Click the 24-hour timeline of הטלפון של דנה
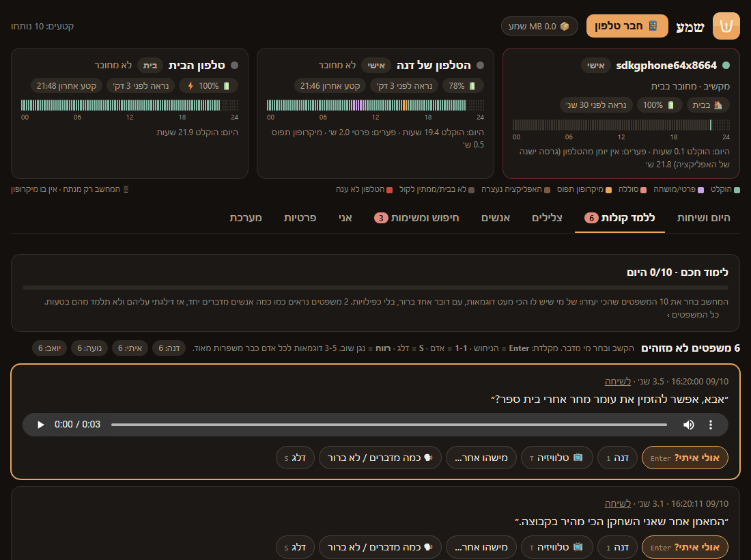The width and height of the screenshot is (751, 560). [375, 105]
